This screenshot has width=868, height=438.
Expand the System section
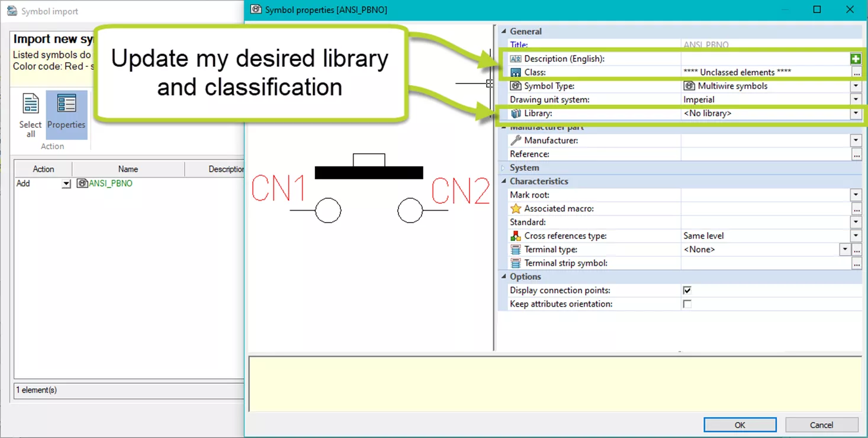(504, 168)
